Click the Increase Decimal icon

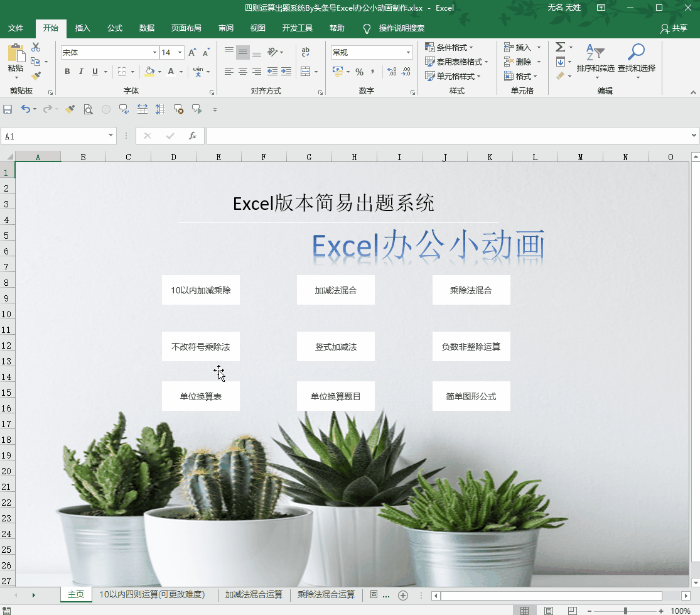[392, 72]
